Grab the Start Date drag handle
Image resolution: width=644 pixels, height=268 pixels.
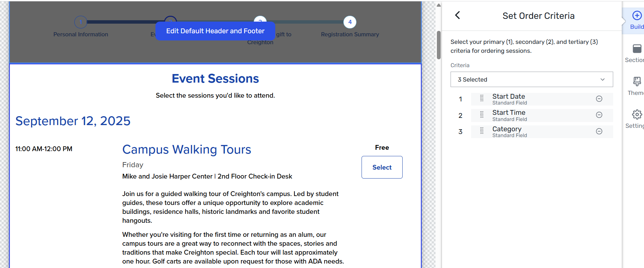[482, 99]
